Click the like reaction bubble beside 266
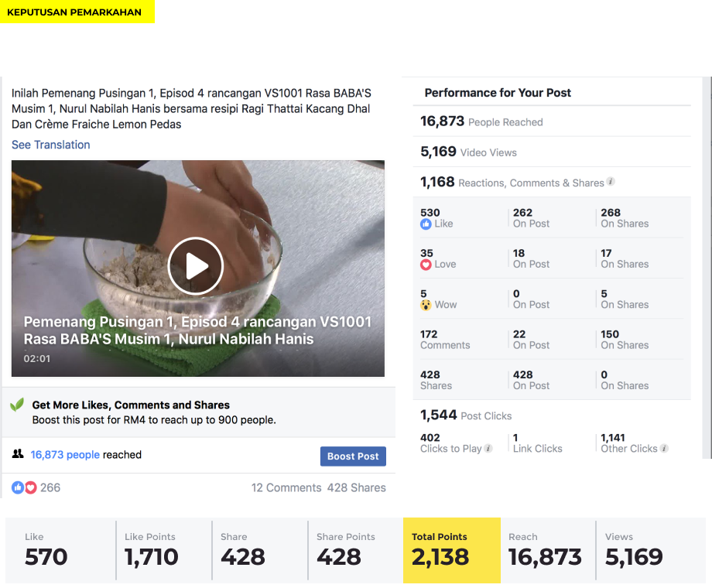Image resolution: width=712 pixels, height=588 pixels. tap(18, 487)
